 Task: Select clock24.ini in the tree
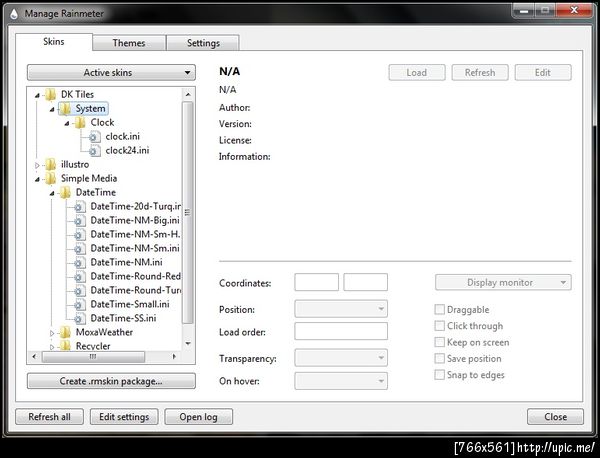point(127,150)
